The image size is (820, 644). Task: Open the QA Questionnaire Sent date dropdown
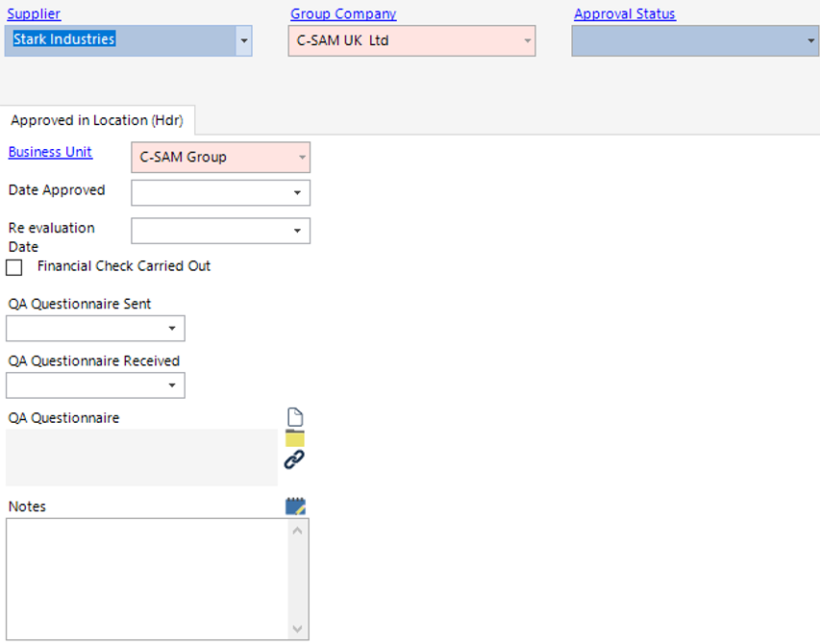click(x=172, y=329)
